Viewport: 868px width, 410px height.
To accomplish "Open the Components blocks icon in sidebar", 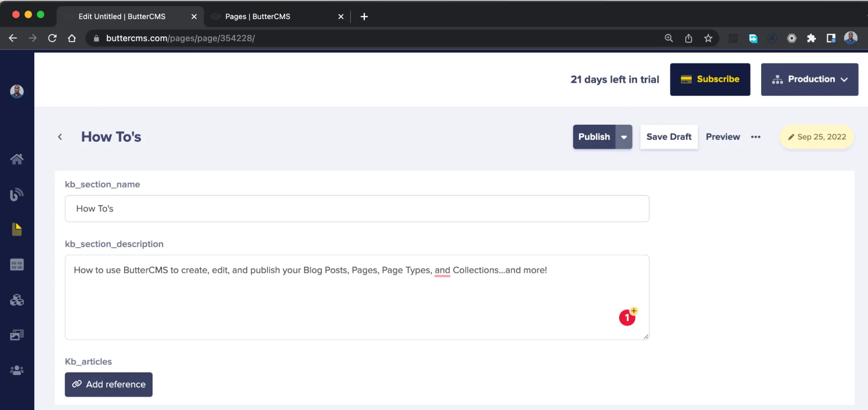I will 17,300.
